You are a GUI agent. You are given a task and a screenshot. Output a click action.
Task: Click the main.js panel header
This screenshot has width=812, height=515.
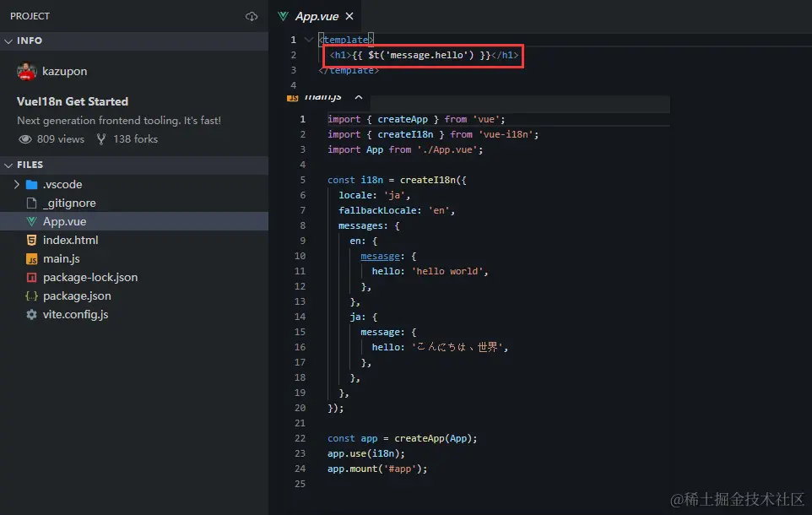pyautogui.click(x=323, y=97)
